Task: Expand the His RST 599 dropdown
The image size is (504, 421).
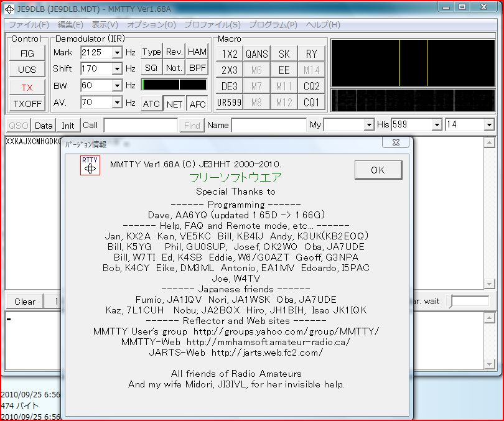Action: pyautogui.click(x=436, y=125)
